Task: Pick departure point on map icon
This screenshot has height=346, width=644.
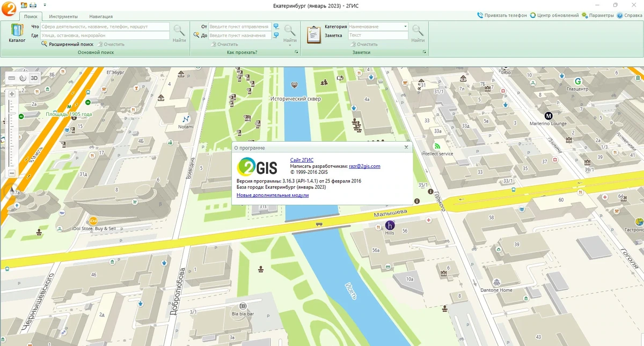Action: (x=276, y=26)
